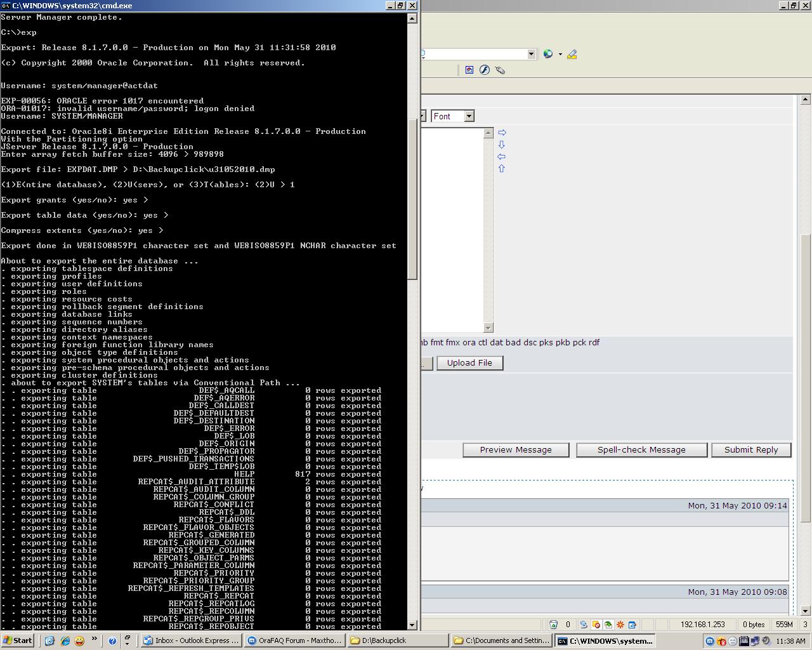Click the cmd.exe title bar system icon
Viewport: 812px width, 650px height.
click(6, 5)
